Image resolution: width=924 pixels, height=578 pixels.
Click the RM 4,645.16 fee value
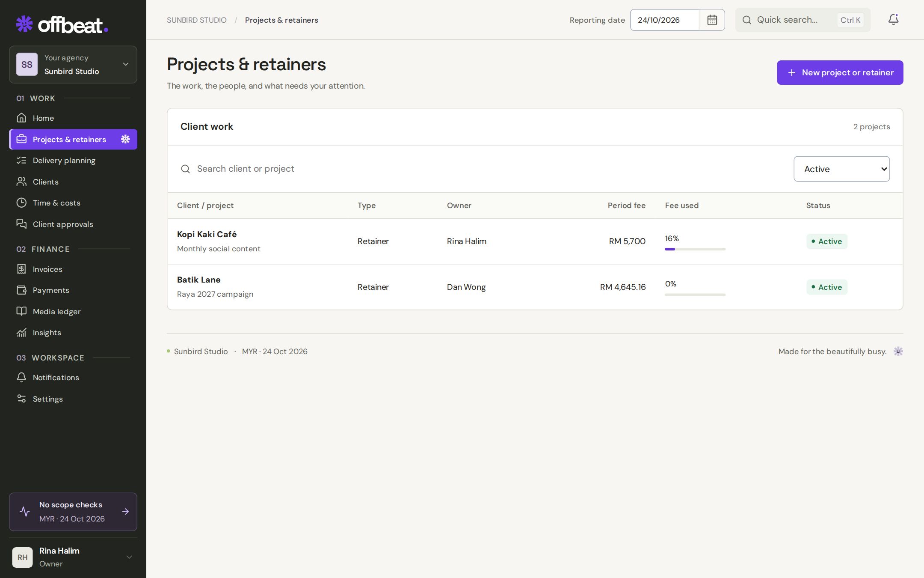pyautogui.click(x=622, y=287)
